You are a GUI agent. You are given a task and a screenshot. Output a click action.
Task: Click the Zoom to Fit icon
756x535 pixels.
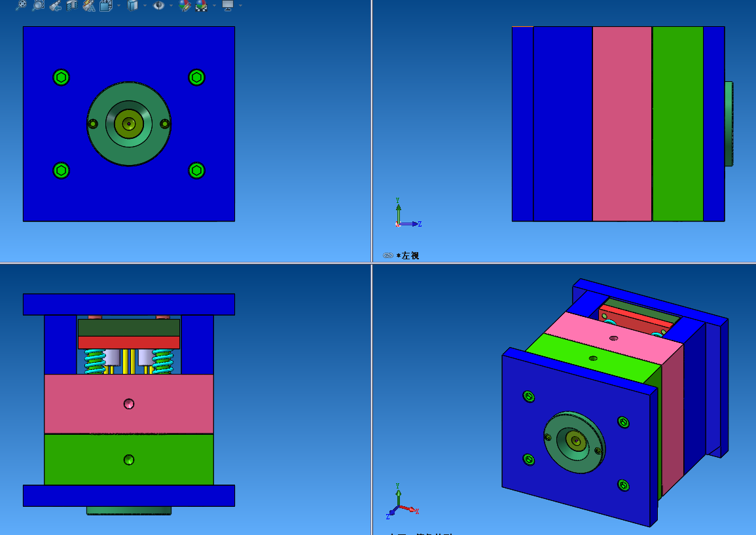tap(22, 5)
